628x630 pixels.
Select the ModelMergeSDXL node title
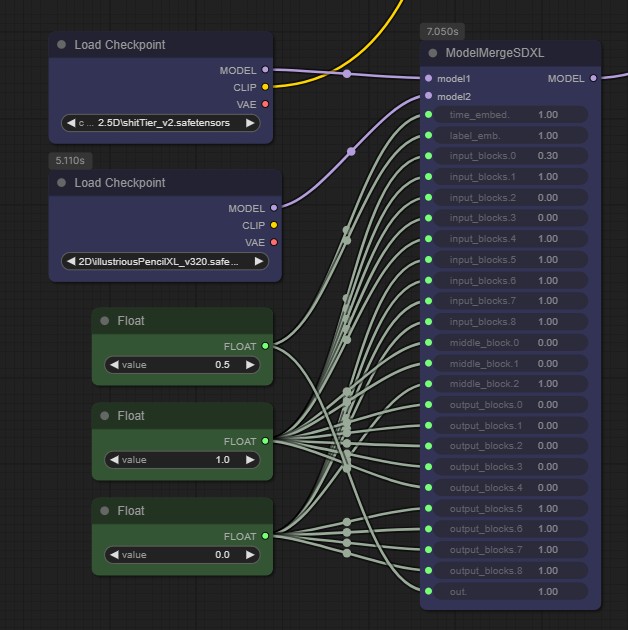tap(495, 53)
